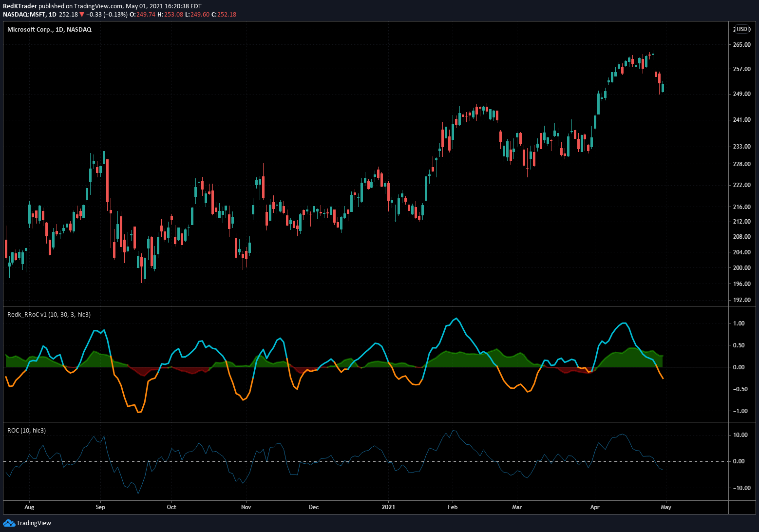Click the Sep label on time axis

100,507
